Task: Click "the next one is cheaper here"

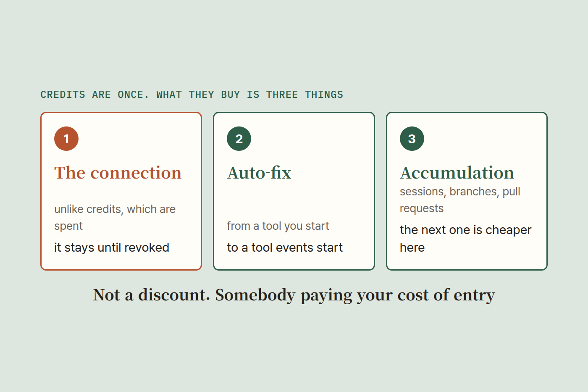Action: click(x=465, y=239)
